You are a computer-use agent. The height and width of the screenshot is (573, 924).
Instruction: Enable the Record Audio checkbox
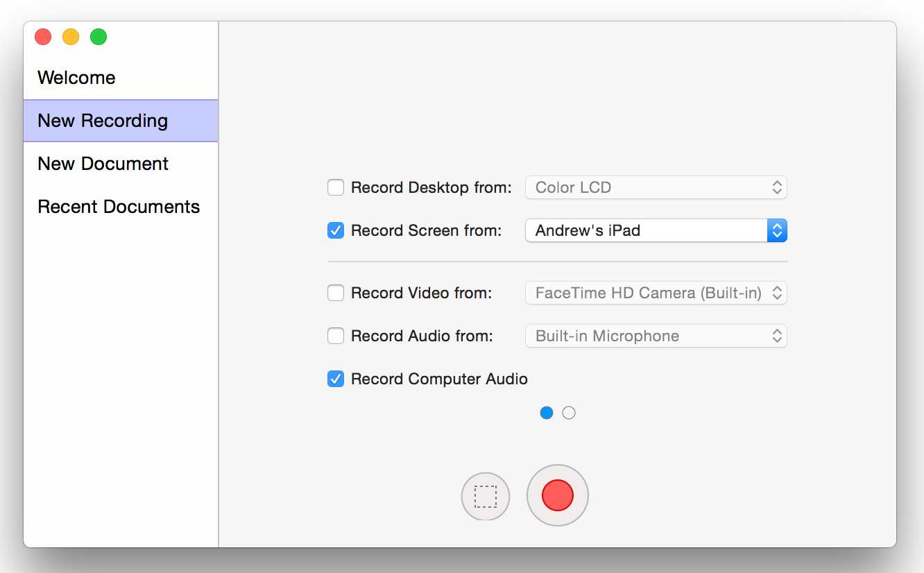pyautogui.click(x=336, y=336)
